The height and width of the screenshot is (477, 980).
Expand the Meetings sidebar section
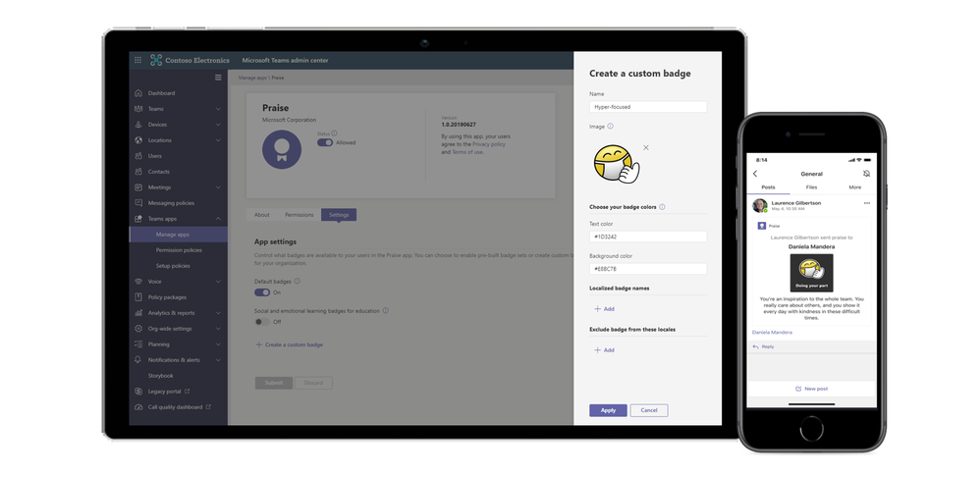tap(218, 187)
